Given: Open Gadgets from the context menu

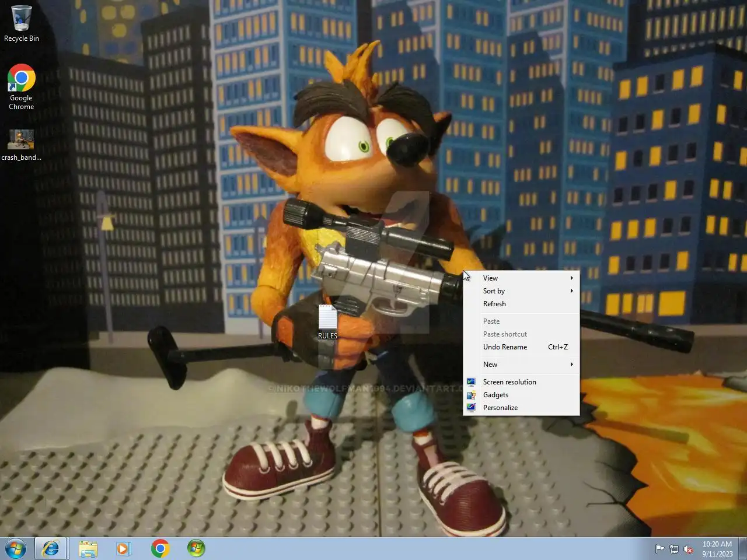Looking at the screenshot, I should tap(522, 395).
